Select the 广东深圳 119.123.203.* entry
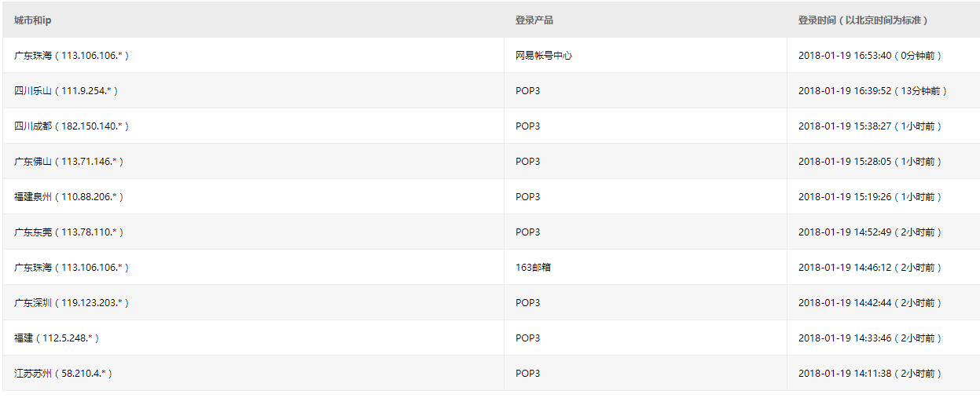Screen dimensions: 980x398 coord(72,303)
